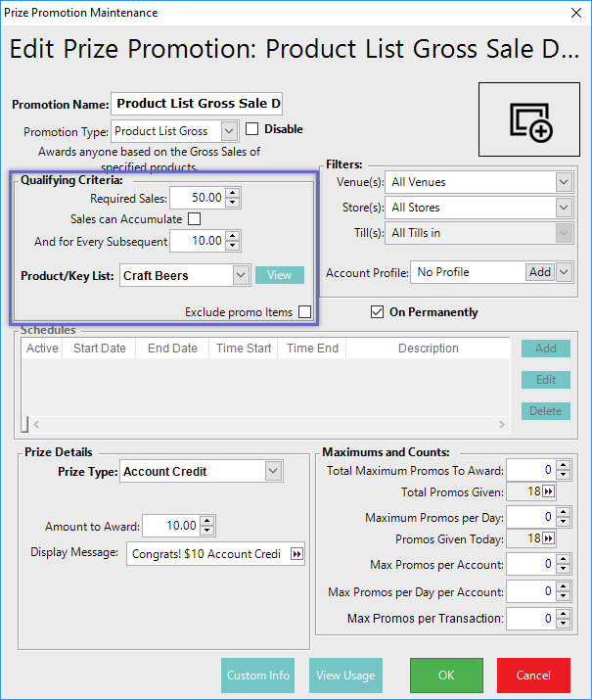This screenshot has height=700, width=592.
Task: Open Total Promos Given details arrow
Action: pos(548,492)
